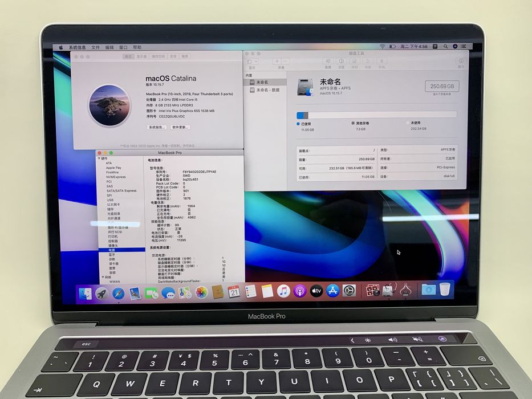Screen dimensions: 532x399
Task: Click gray 其他宗卷 legend swatch
Action: pyautogui.click(x=353, y=123)
